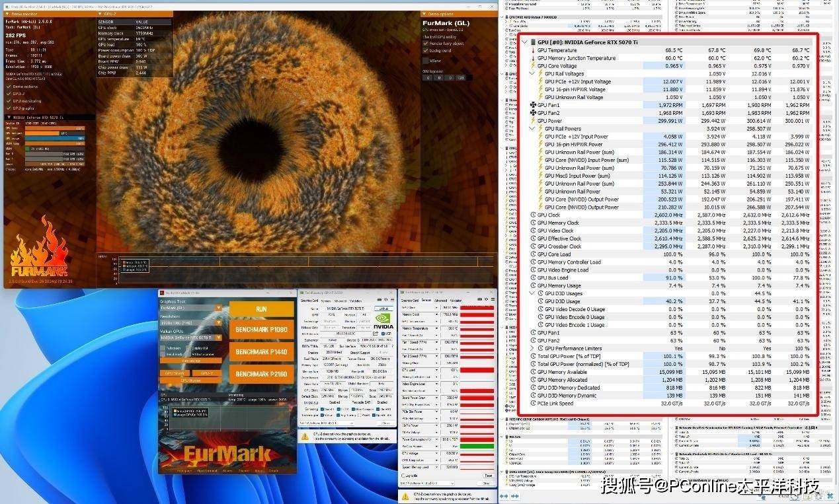Open Memory Clock sensor dropdown in GPU-Z Sensors
This screenshot has width=839, height=504.
436,314
